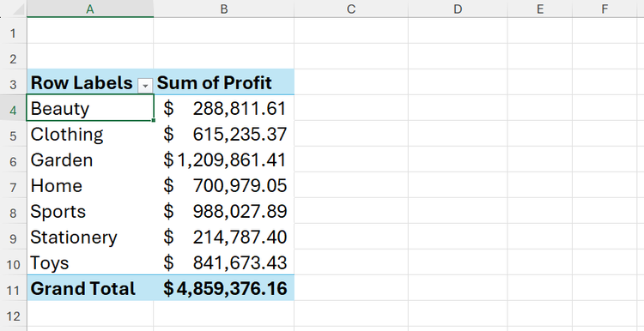
Task: Select the Beauty profit value 288,811.61
Action: (224, 108)
